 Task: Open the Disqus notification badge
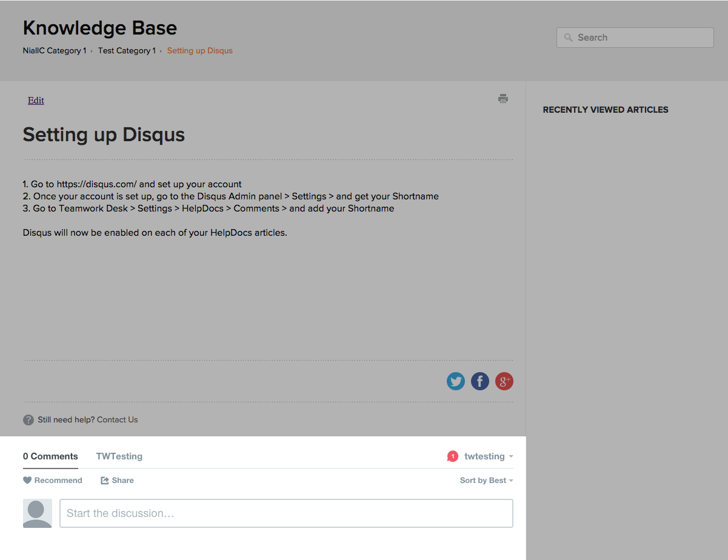(452, 456)
